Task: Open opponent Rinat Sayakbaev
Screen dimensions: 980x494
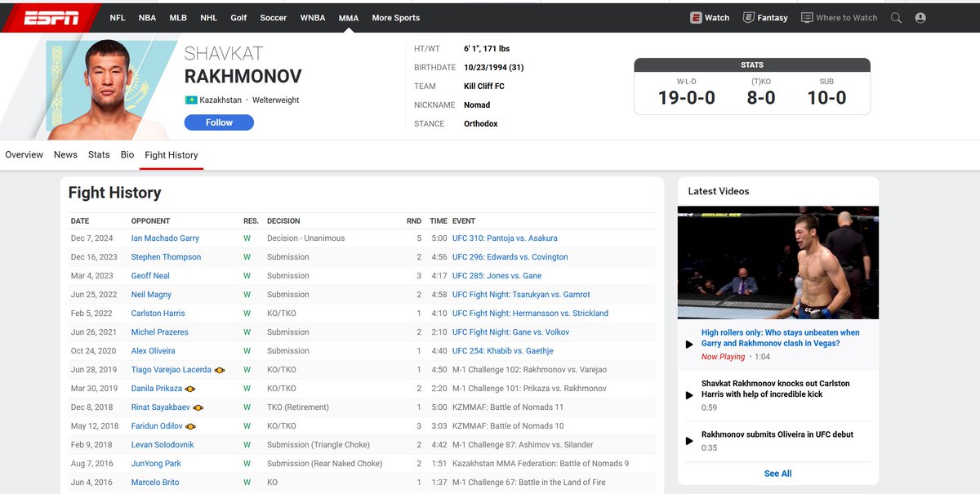Action: pyautogui.click(x=161, y=407)
